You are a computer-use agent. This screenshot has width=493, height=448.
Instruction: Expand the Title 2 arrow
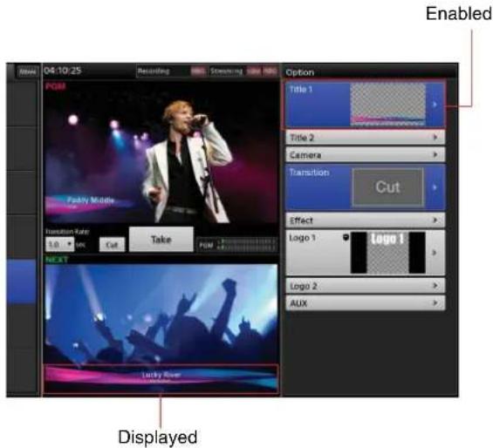(x=435, y=138)
